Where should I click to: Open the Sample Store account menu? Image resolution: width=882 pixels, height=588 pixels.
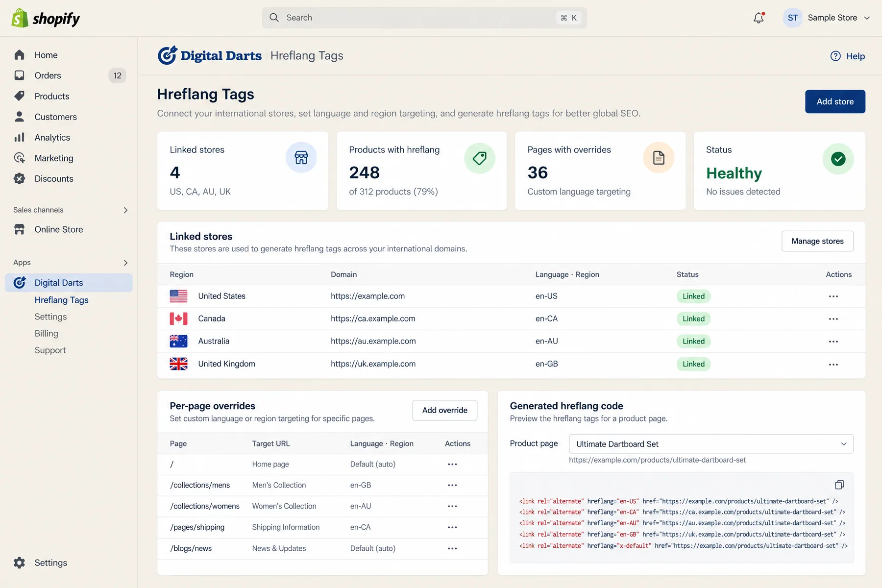[827, 18]
